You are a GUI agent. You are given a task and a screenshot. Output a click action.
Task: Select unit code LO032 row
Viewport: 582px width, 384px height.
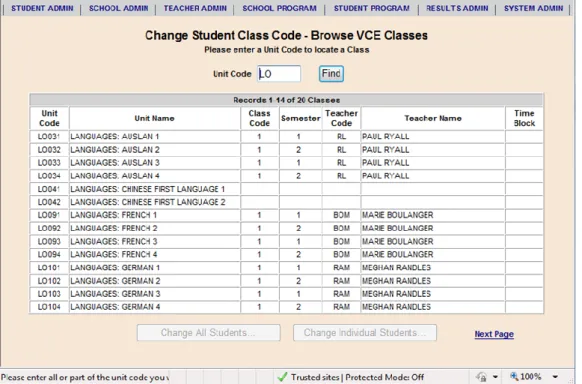pos(286,150)
